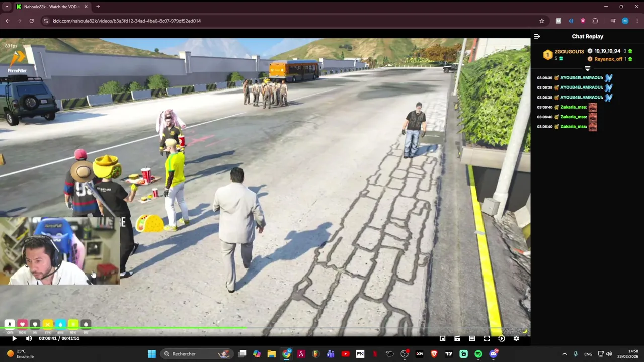This screenshot has height=362, width=644.
Task: Open the gray M browser extension
Action: point(558,21)
